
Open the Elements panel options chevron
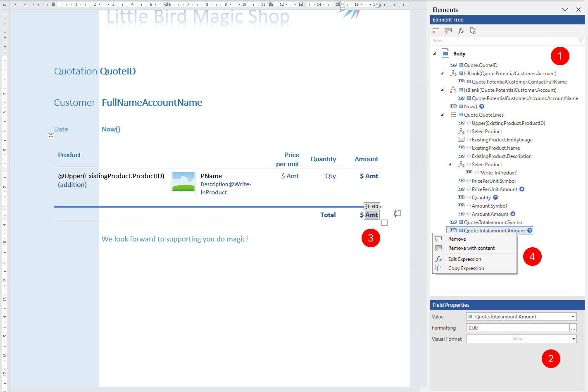(565, 10)
